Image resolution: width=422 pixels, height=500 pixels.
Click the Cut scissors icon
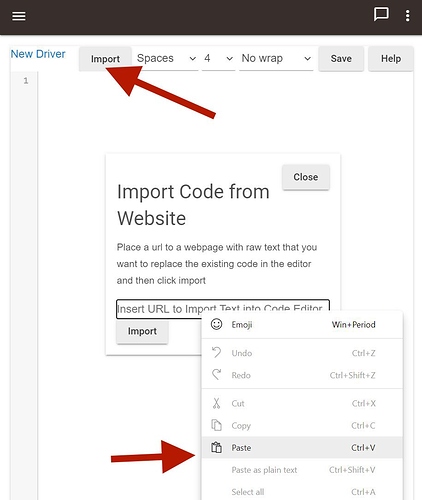[x=216, y=403]
